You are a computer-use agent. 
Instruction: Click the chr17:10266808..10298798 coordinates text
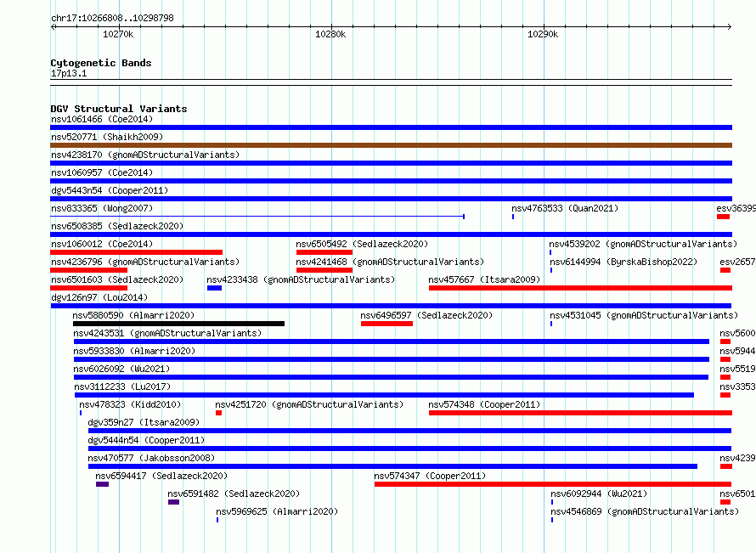tap(112, 18)
